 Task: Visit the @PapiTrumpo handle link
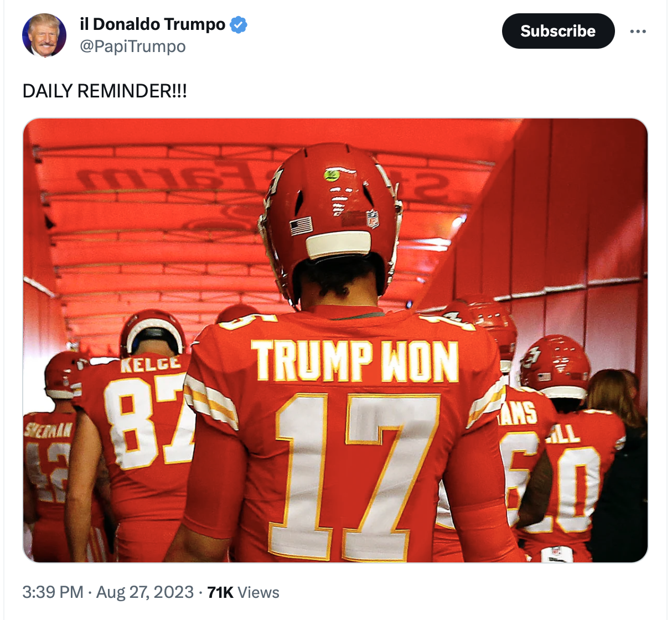[x=133, y=46]
